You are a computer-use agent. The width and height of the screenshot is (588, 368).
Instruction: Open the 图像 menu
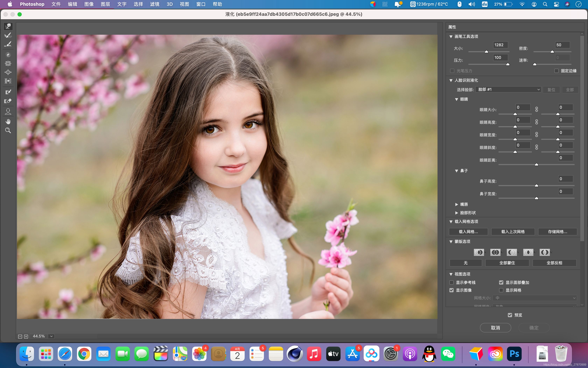89,4
